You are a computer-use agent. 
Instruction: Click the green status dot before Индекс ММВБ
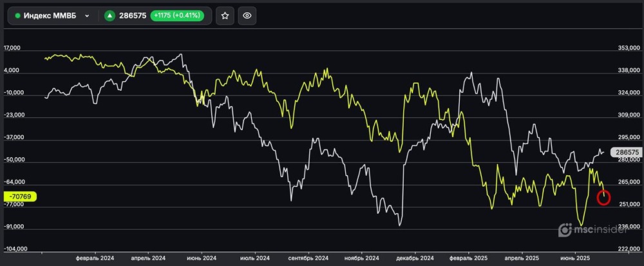pyautogui.click(x=17, y=16)
